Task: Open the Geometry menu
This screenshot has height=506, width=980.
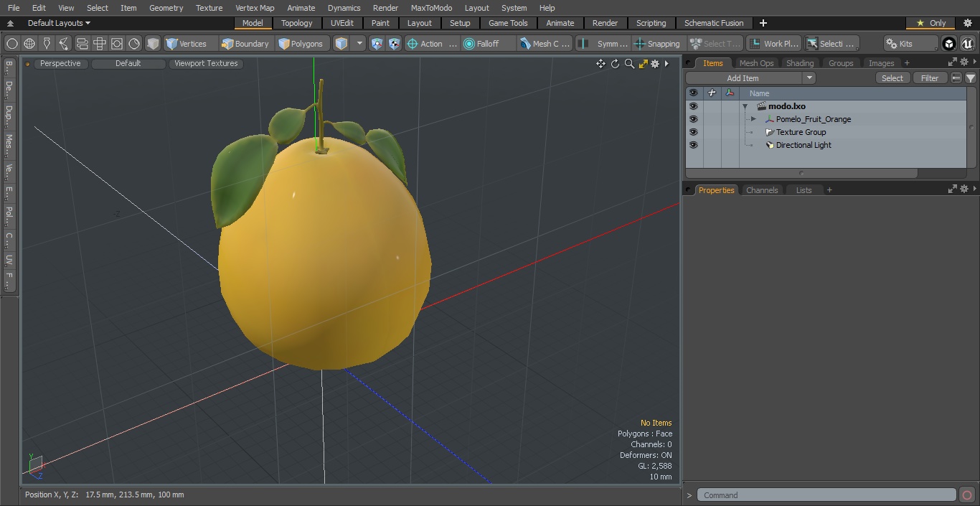Action: (166, 8)
